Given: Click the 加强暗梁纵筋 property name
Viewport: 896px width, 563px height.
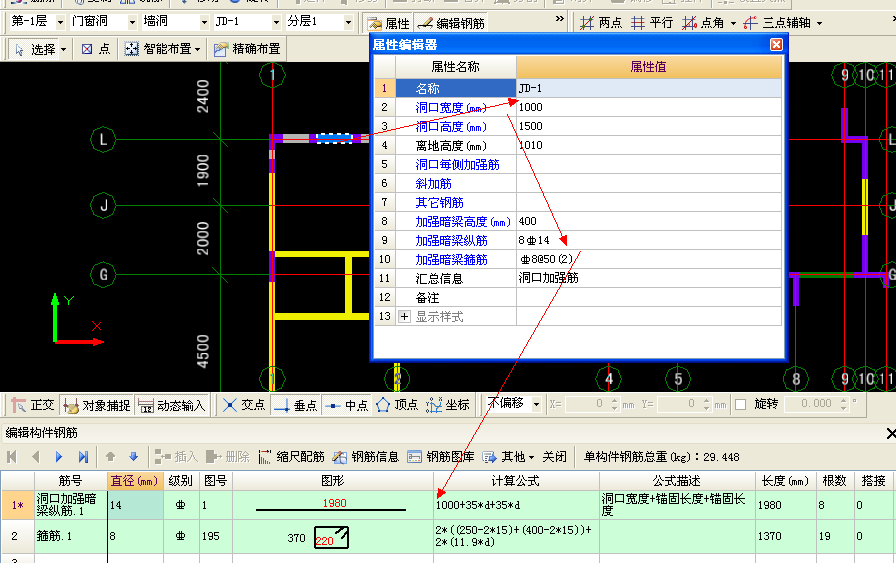Looking at the screenshot, I should (x=451, y=241).
